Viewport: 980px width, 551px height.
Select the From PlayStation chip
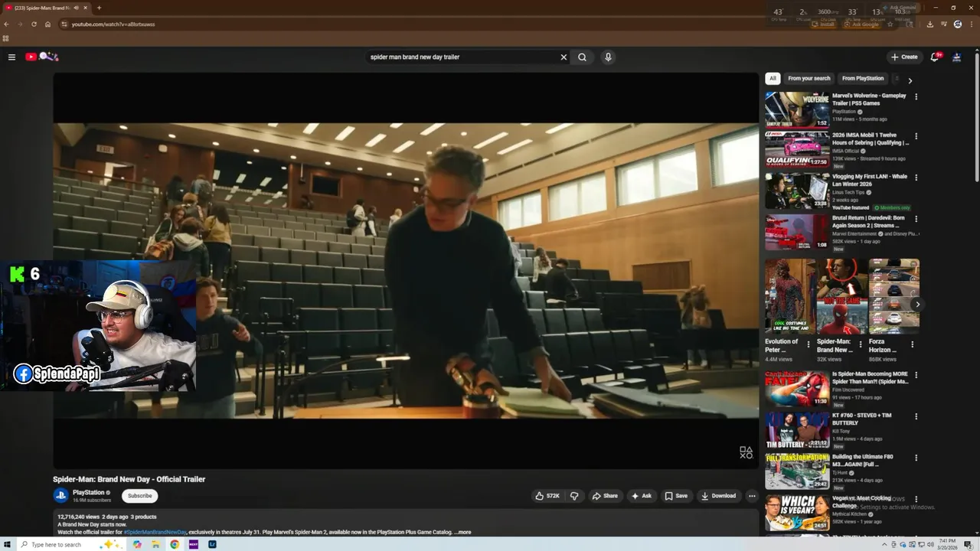pos(863,78)
